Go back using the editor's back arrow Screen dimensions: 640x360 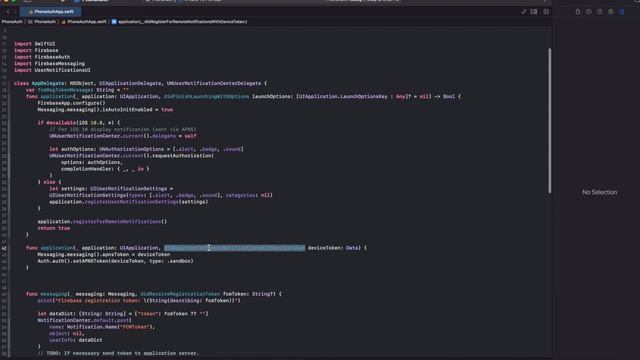point(7,12)
